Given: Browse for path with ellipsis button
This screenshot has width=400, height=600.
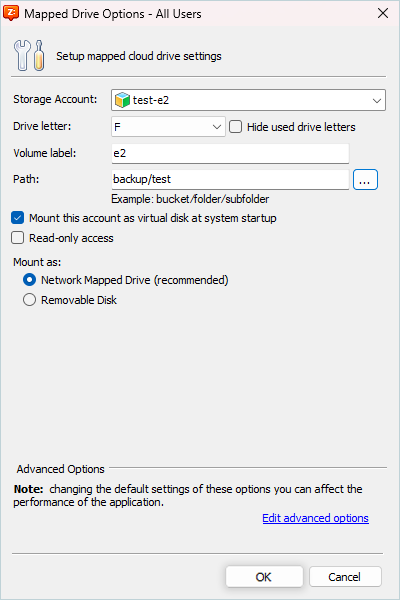Looking at the screenshot, I should coord(365,179).
